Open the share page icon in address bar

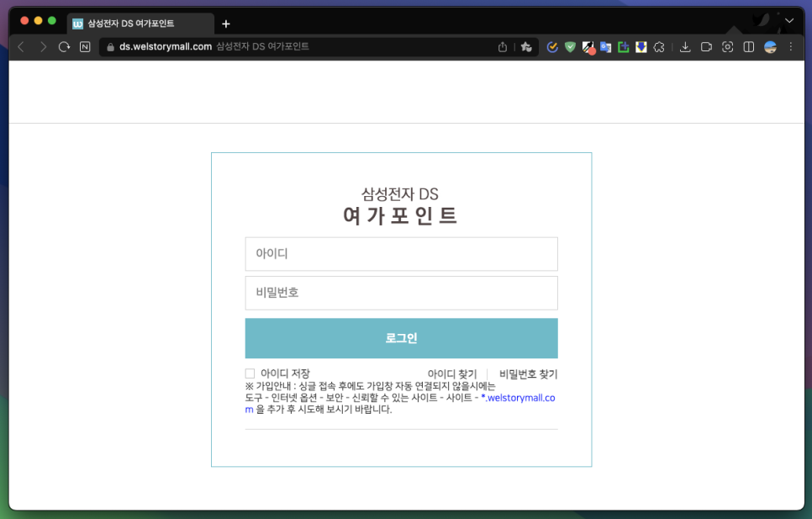[503, 47]
